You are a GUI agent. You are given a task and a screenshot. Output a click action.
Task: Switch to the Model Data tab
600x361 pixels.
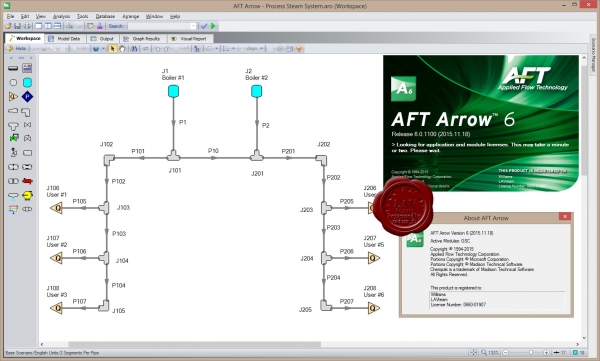(64, 39)
